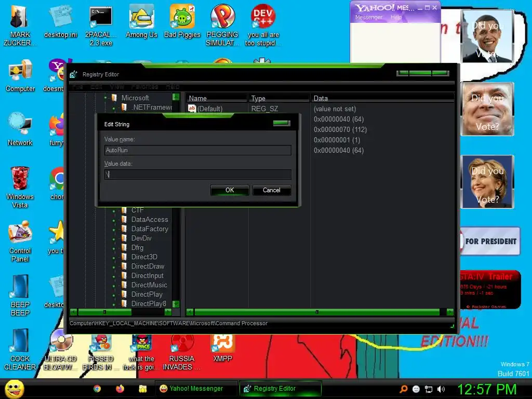Image resolution: width=532 pixels, height=399 pixels.
Task: Open the Registry Editor File menu
Action: (77, 87)
